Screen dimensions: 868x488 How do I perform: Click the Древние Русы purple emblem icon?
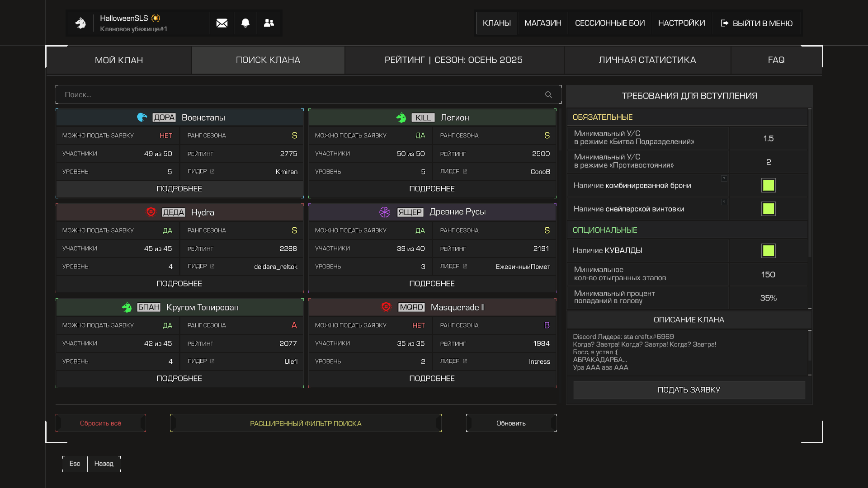[x=385, y=212]
